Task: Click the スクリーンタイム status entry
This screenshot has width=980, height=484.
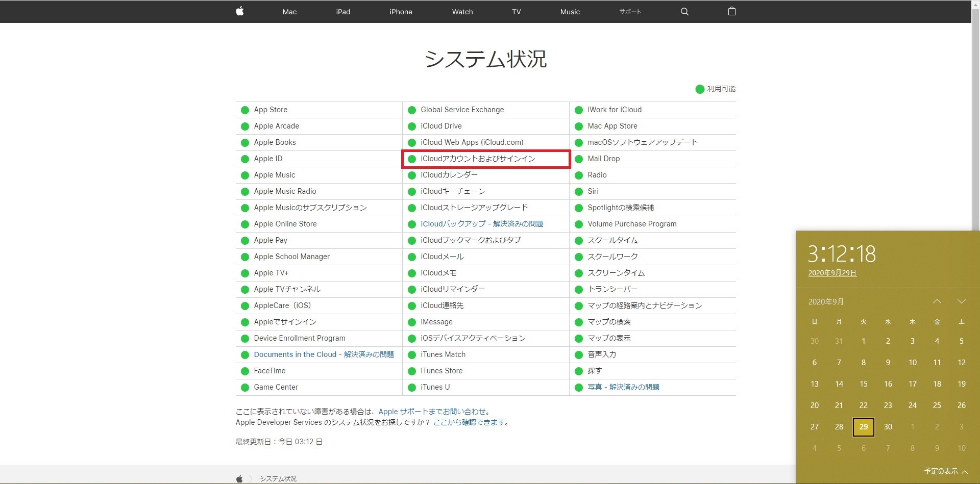Action: [616, 273]
